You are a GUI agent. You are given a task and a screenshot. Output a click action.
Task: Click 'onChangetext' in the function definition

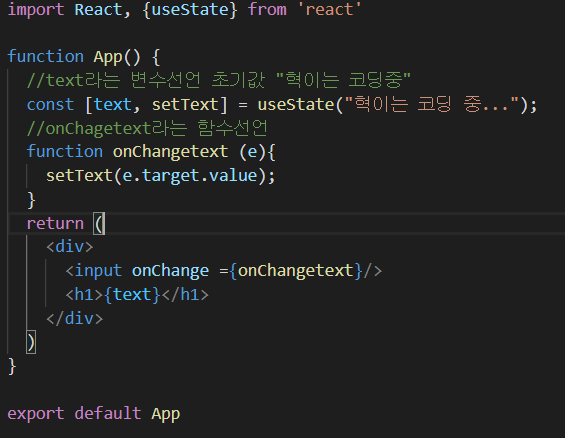170,152
